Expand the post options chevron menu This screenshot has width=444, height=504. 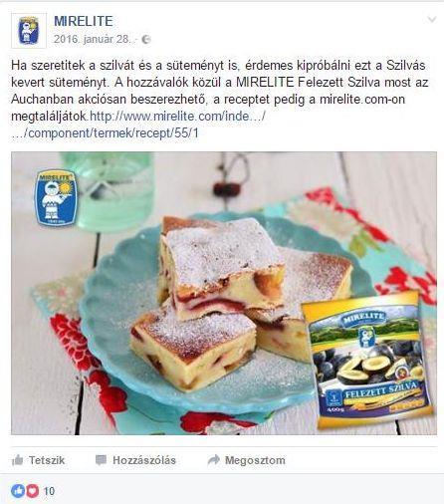click(x=431, y=20)
